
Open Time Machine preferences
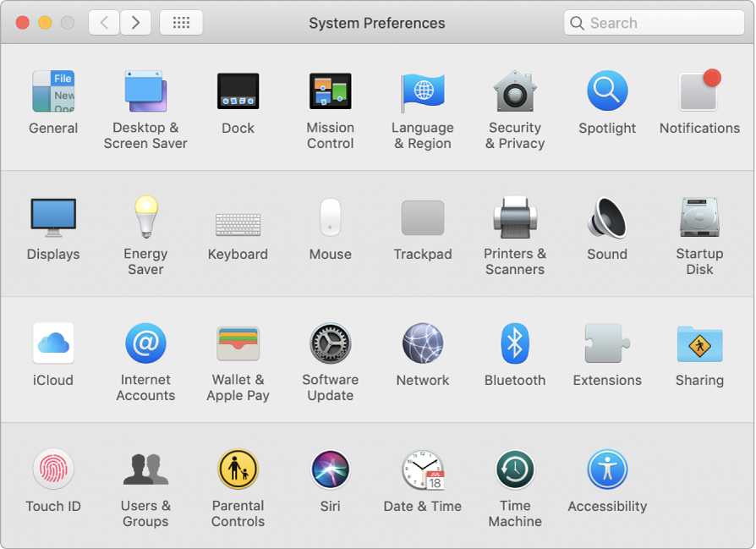[515, 468]
